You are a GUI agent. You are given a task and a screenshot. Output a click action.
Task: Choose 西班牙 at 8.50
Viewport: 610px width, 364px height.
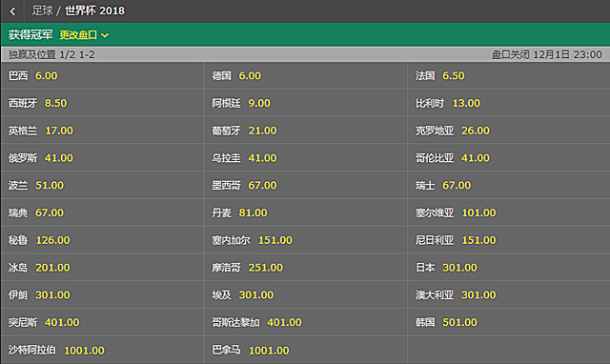pyautogui.click(x=103, y=103)
